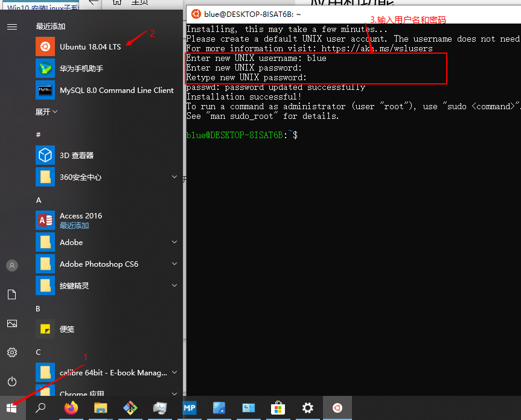
Task: Open Documents icon in Start sidebar
Action: (x=12, y=294)
